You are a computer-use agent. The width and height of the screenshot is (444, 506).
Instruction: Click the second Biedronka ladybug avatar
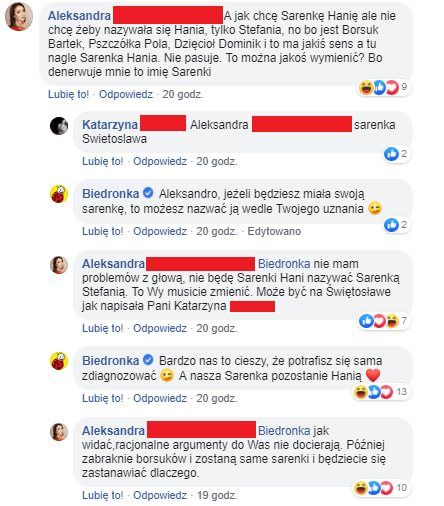pos(59,361)
